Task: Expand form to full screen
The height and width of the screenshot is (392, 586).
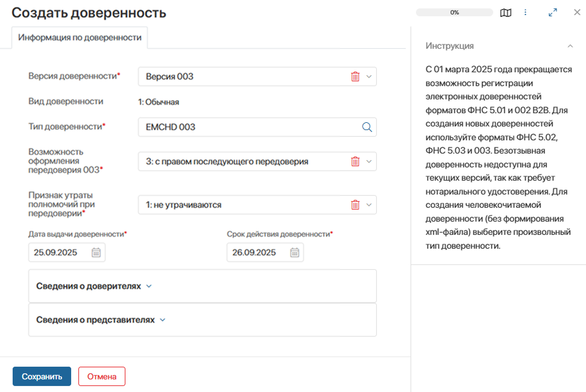Action: point(552,13)
